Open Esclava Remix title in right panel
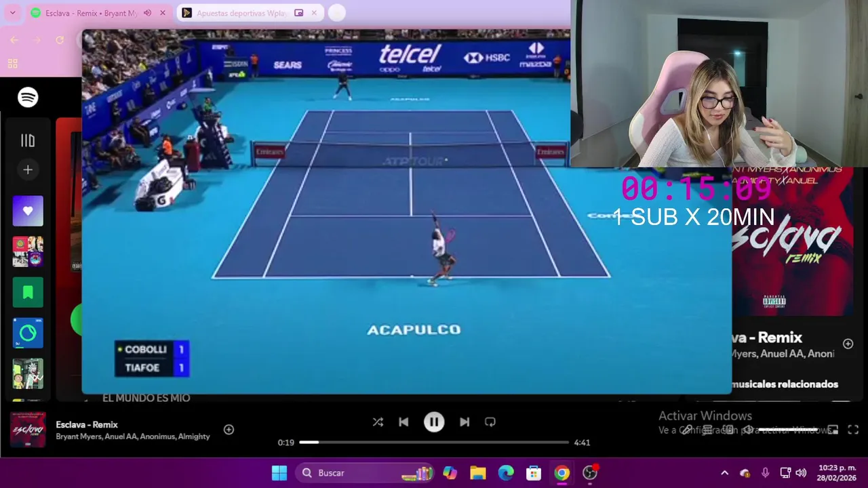 click(767, 338)
